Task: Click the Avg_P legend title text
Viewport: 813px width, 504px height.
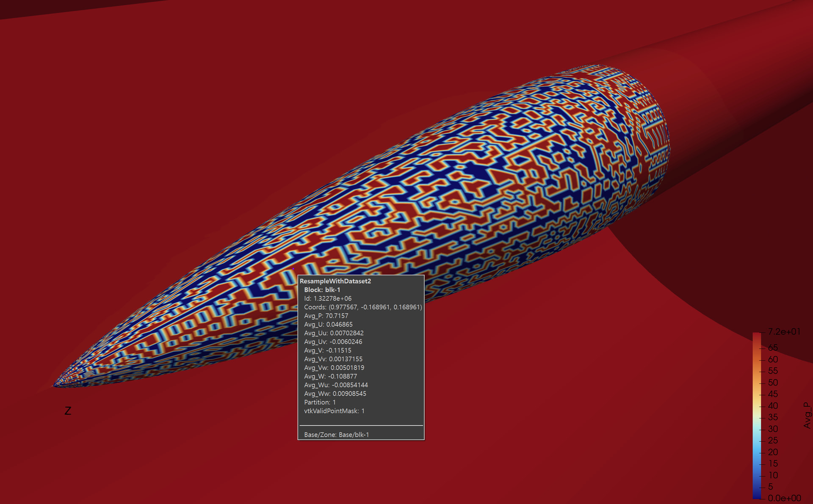Action: pyautogui.click(x=807, y=415)
